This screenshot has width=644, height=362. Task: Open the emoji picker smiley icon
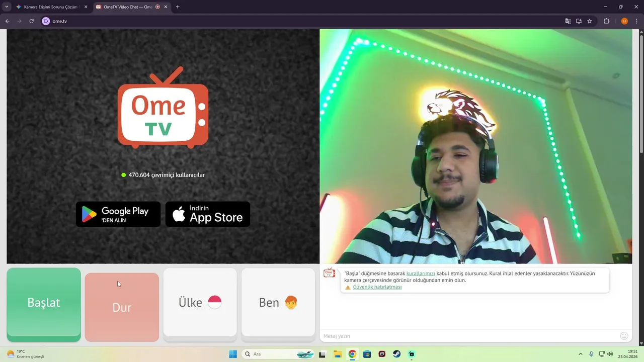624,336
